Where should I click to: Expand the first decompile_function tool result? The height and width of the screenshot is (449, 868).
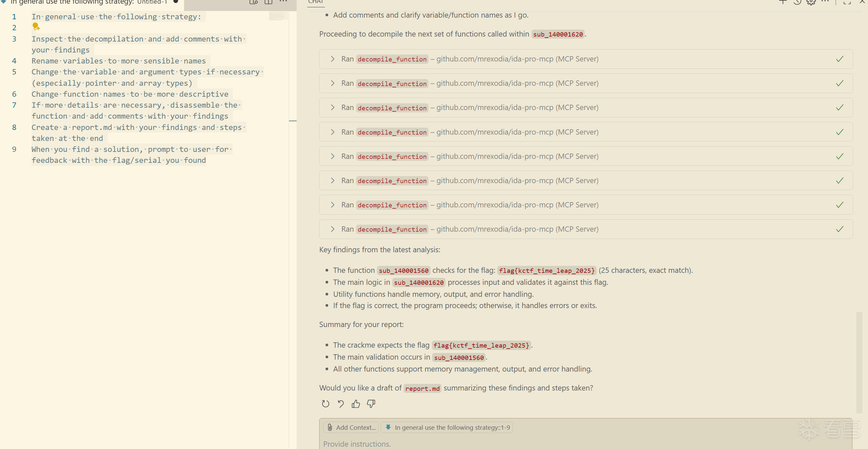pos(333,59)
